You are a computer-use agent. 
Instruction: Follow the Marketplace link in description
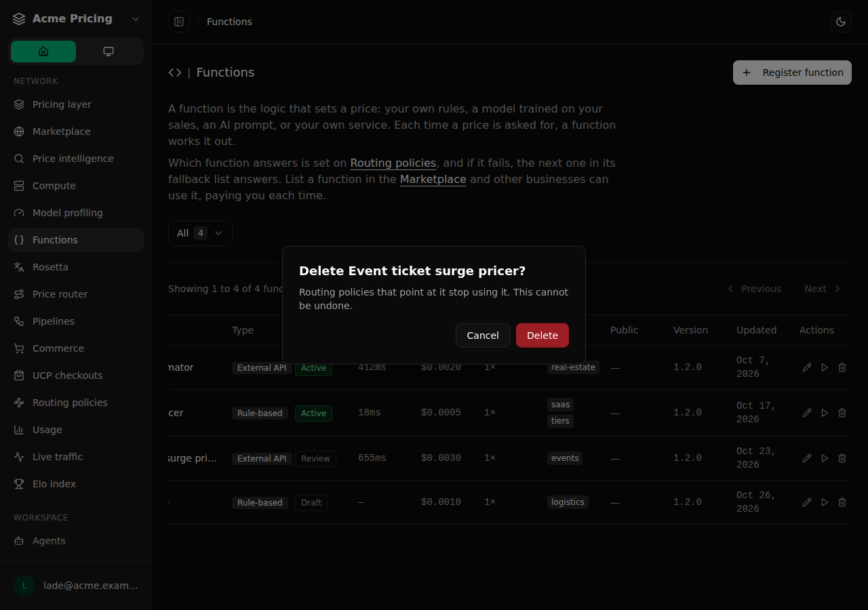(x=433, y=179)
